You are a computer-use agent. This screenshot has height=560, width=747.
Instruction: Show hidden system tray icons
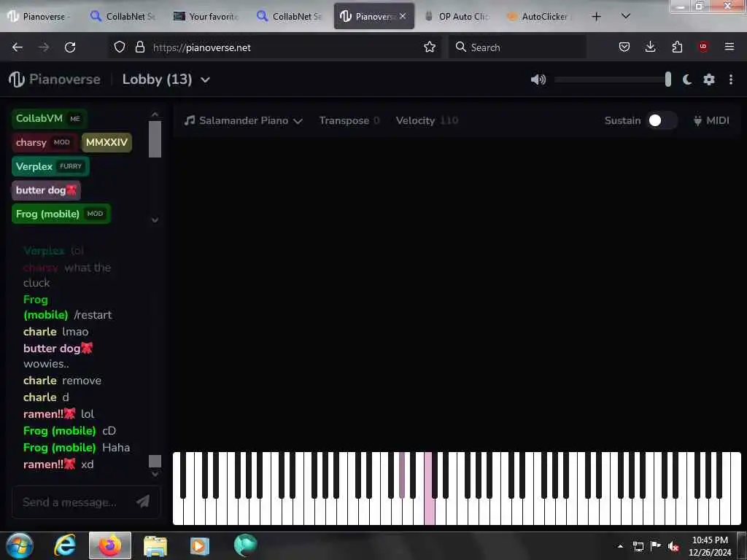pyautogui.click(x=620, y=546)
